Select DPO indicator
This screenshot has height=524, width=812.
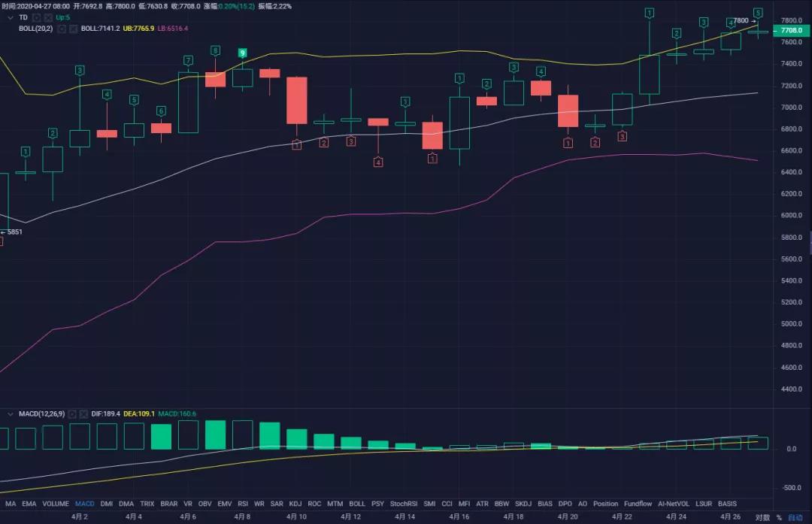coord(565,503)
